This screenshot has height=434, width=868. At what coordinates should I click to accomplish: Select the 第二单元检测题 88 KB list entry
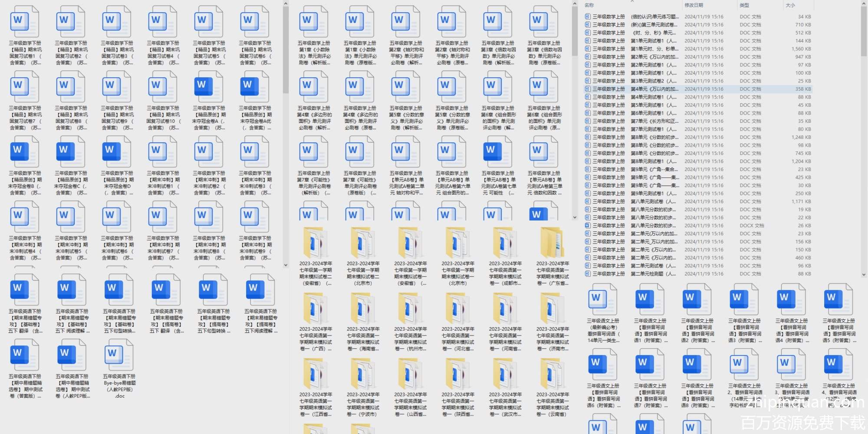point(651,274)
